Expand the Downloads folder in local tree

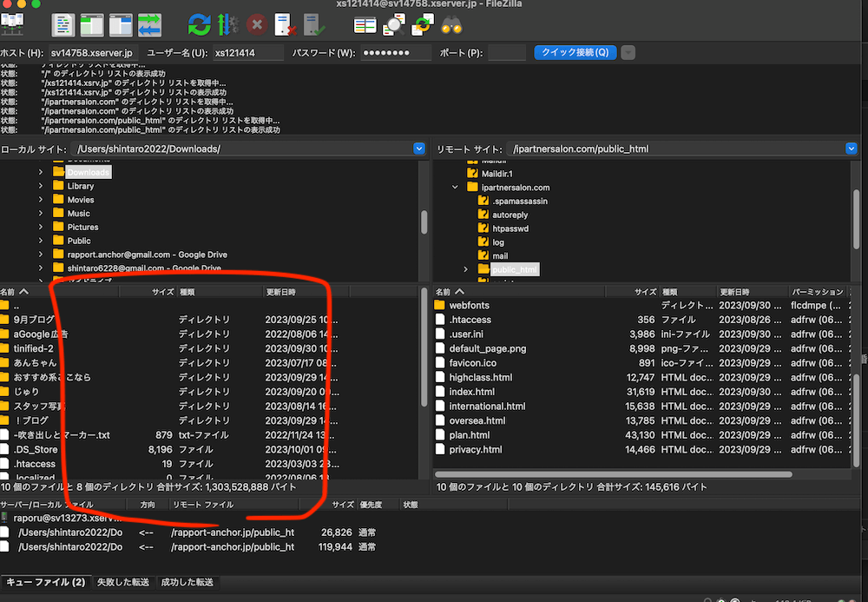41,172
